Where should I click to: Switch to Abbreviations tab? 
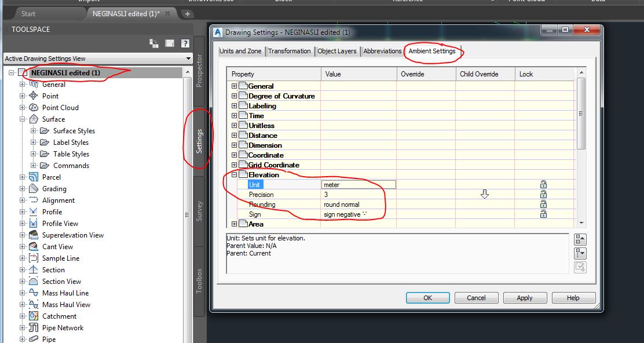tap(382, 51)
